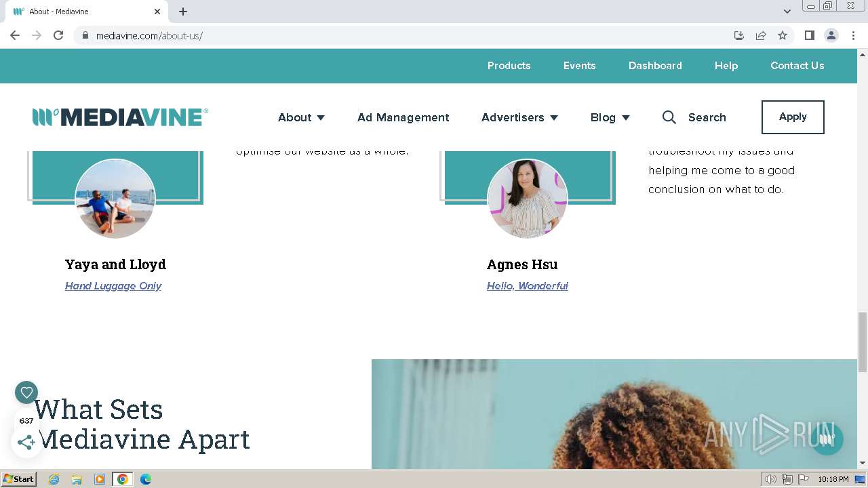Install the page as an app from the address bar
868x488 pixels.
point(739,35)
